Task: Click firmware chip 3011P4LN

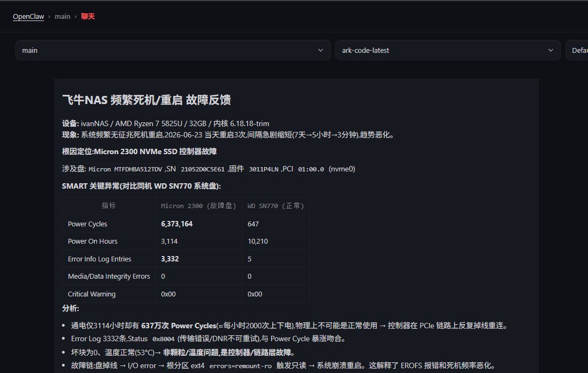Action: pyautogui.click(x=264, y=169)
